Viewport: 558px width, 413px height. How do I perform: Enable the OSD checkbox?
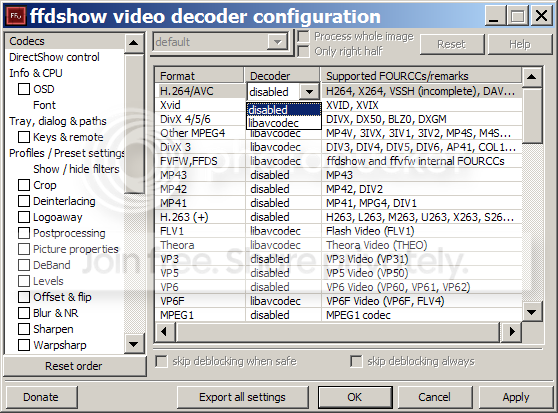24,89
